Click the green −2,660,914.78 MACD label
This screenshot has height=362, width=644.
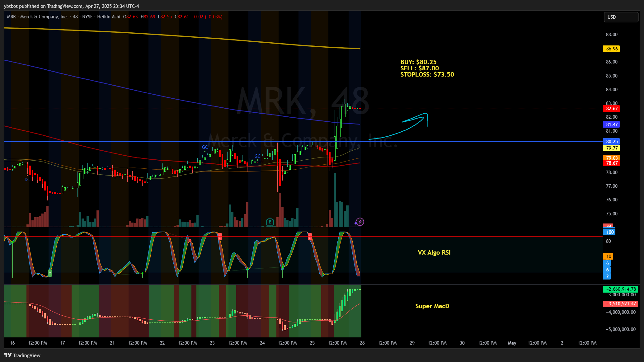pyautogui.click(x=620, y=289)
